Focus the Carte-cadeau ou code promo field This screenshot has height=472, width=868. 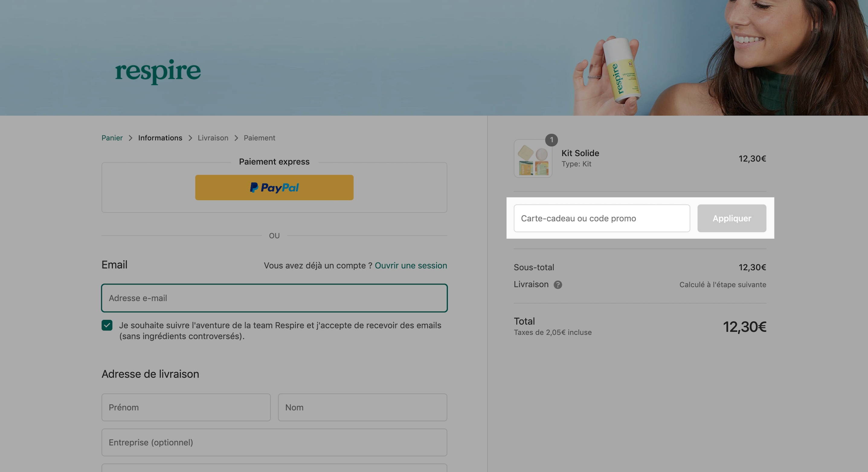(602, 218)
